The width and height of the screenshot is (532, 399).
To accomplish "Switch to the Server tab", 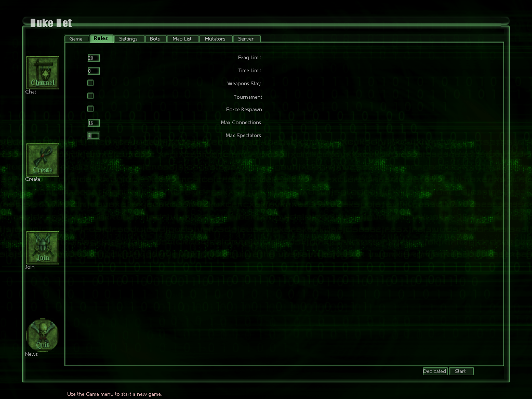I will click(247, 38).
